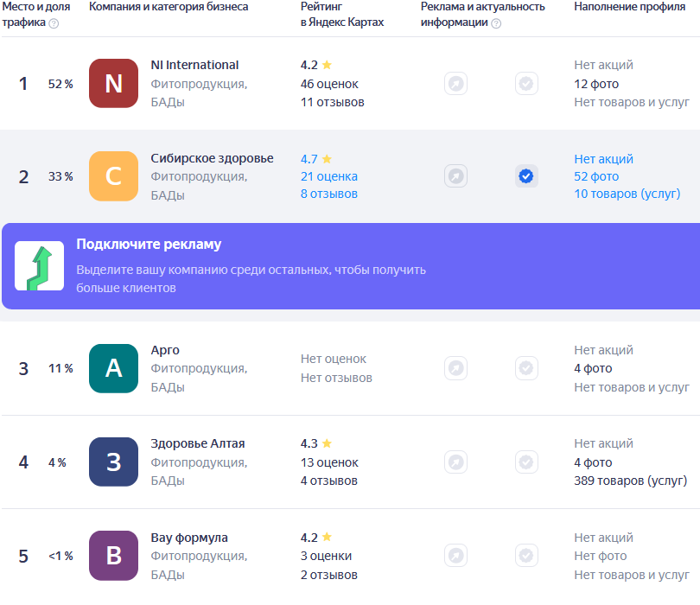The height and width of the screenshot is (605, 700).
Task: Click the column header 'Реклама и актуальность информации'
Action: click(482, 15)
